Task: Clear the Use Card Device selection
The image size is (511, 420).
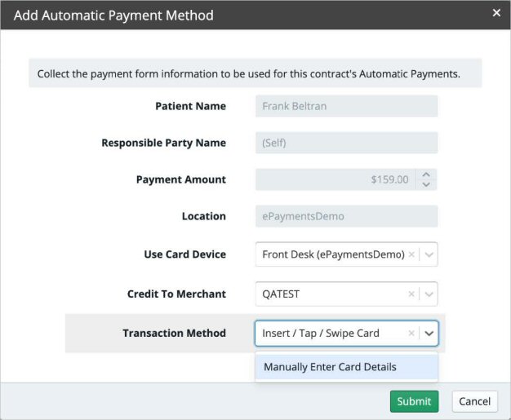Action: [x=411, y=254]
